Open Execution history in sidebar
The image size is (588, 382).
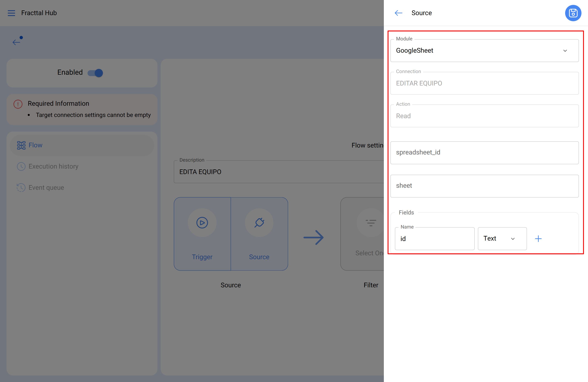(x=53, y=167)
